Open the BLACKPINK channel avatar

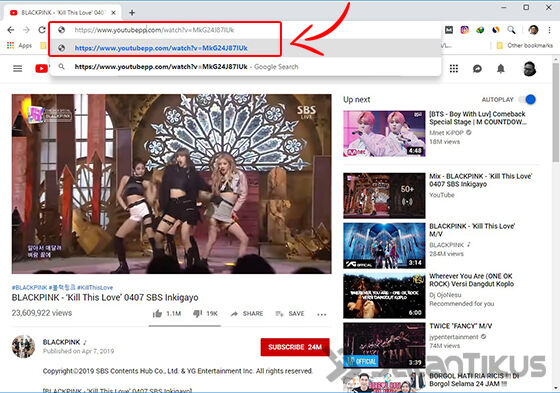click(x=23, y=346)
